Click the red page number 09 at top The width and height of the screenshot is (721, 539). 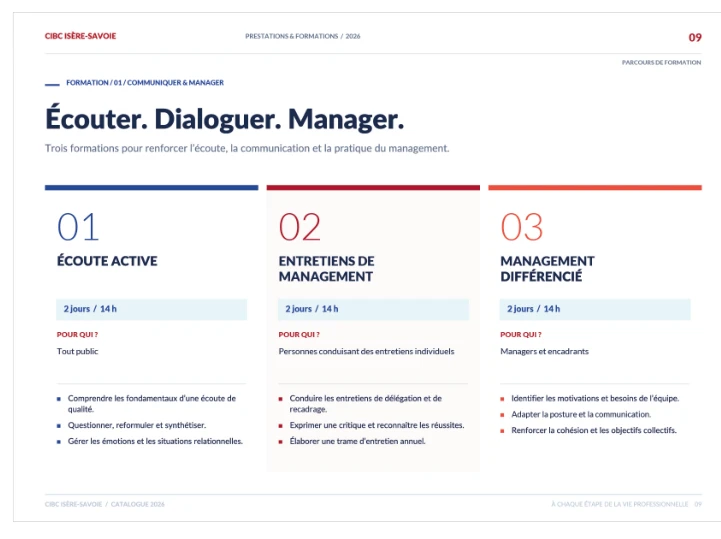[x=695, y=38]
